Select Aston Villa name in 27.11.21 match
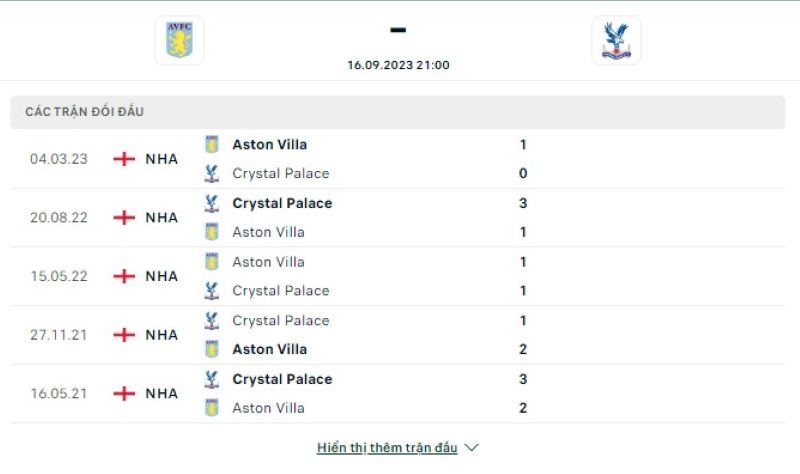The image size is (800, 474). (x=269, y=349)
